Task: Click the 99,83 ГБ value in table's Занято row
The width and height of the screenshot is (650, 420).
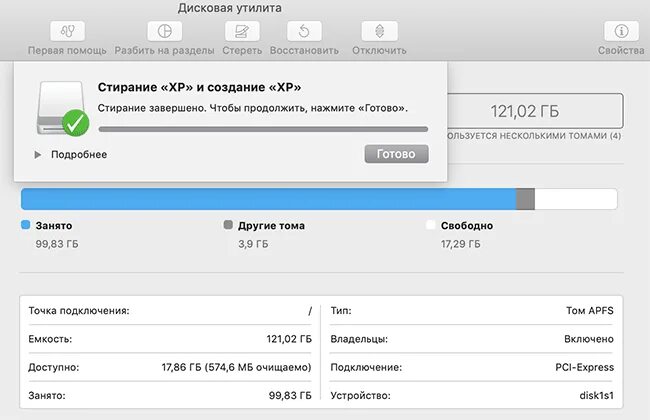Action: coord(290,395)
